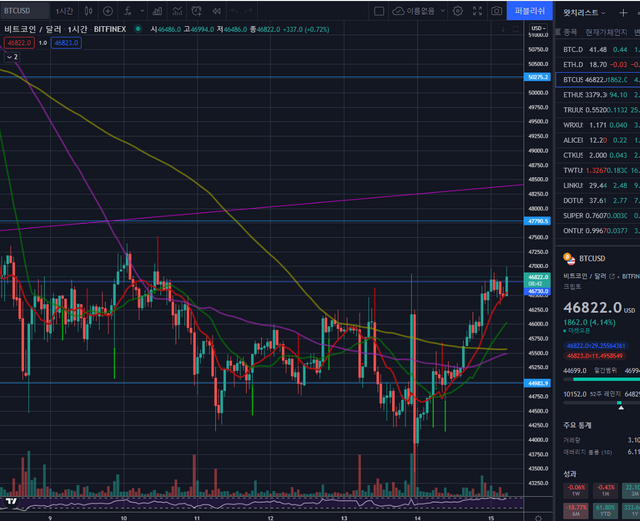The width and height of the screenshot is (640, 521).
Task: Click the 마켓오픈 market open status text
Action: coord(577,330)
